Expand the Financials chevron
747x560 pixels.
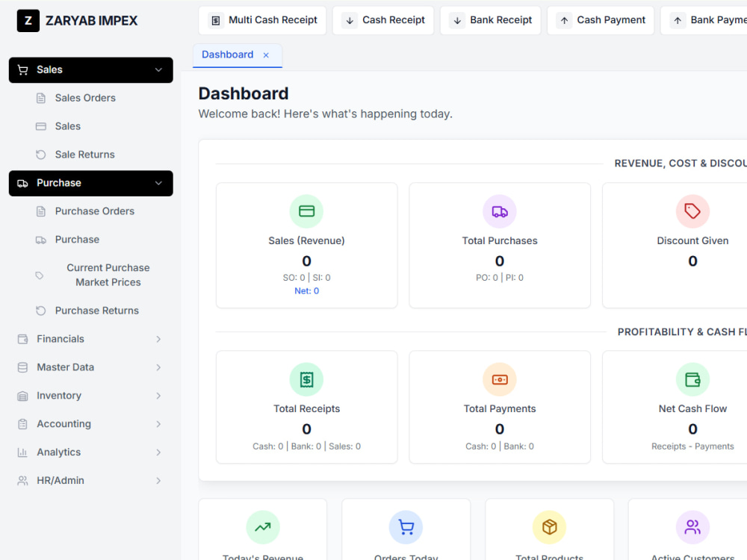[158, 339]
